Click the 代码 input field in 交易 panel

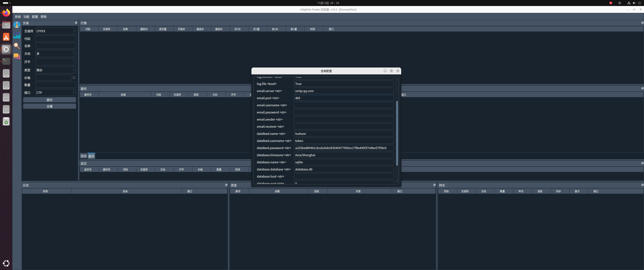[x=55, y=39]
